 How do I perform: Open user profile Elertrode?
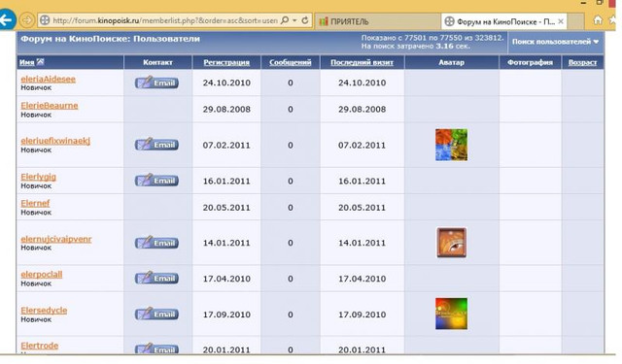pyautogui.click(x=39, y=346)
